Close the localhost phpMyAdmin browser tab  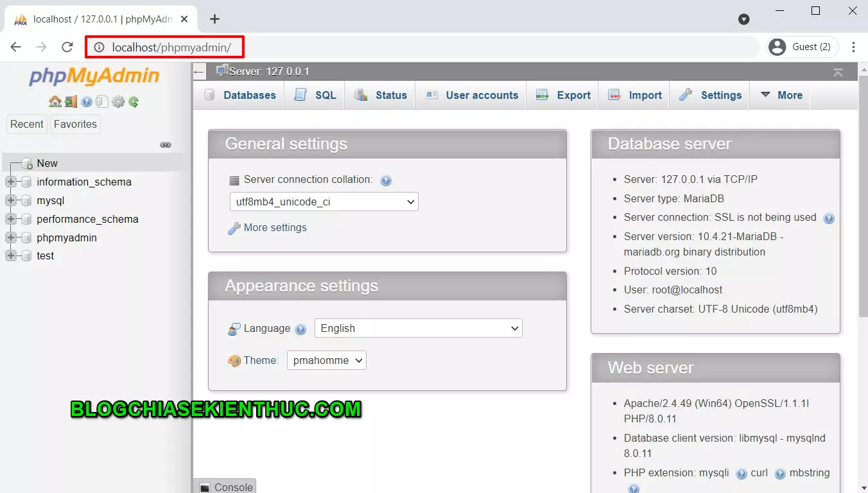click(x=184, y=19)
